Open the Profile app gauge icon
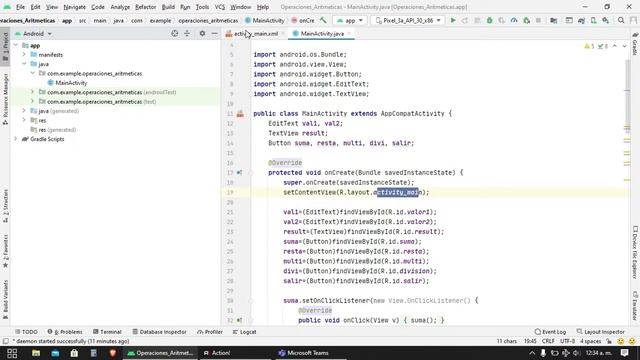Image resolution: width=640 pixels, height=360 pixels. click(x=514, y=20)
